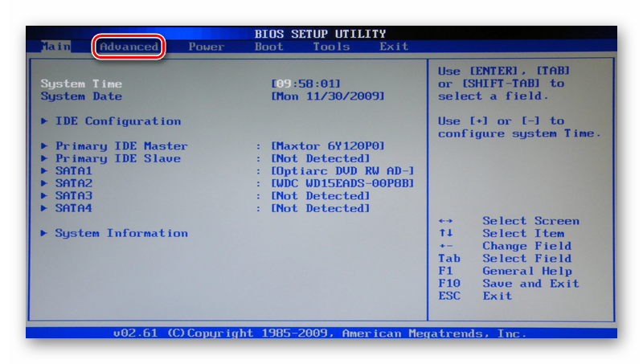
Task: Select the Tools tab
Action: point(331,47)
